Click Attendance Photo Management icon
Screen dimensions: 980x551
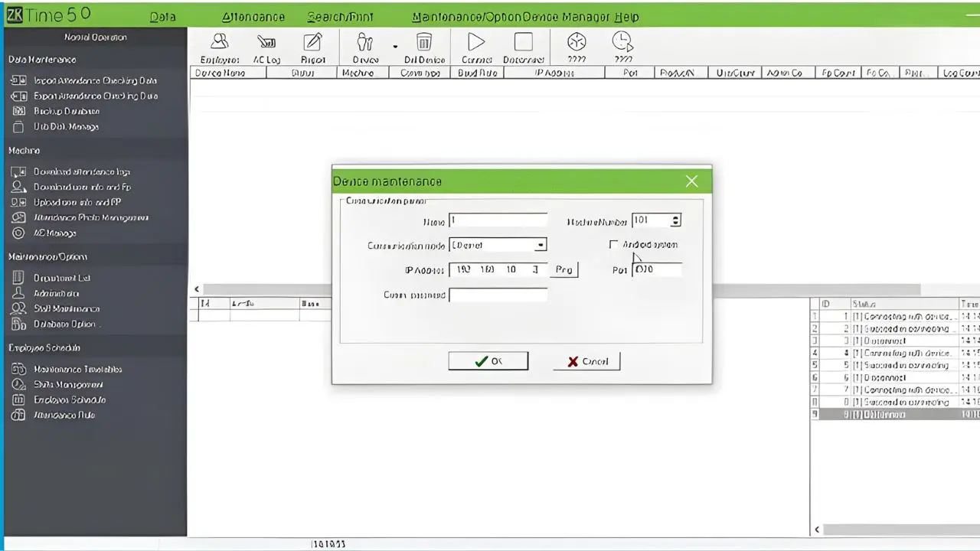[19, 217]
